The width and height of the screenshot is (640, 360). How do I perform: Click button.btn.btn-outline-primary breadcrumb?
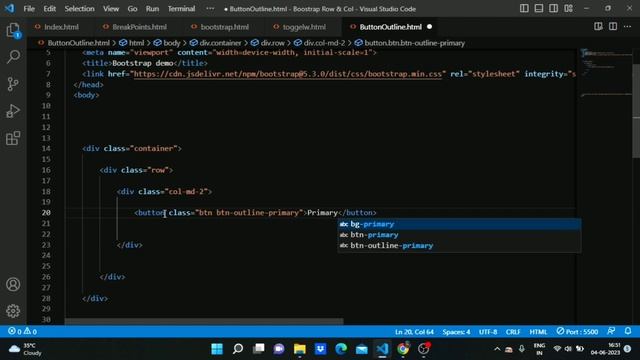point(414,43)
